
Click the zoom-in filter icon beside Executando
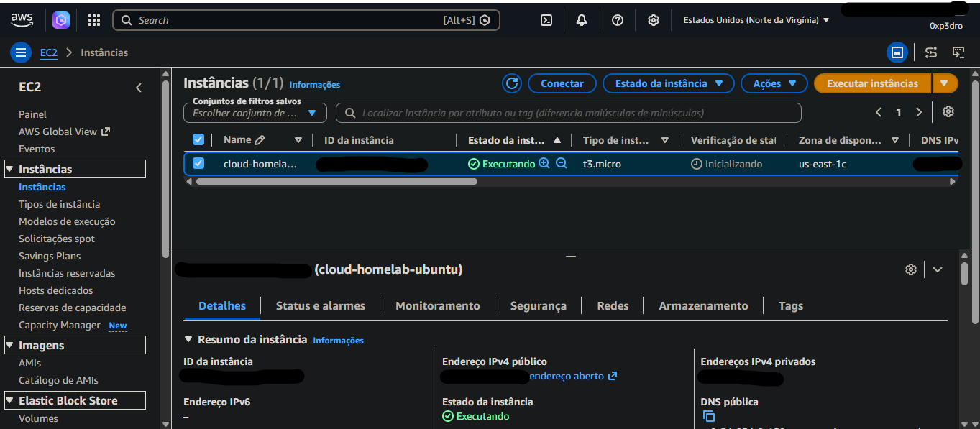[544, 163]
